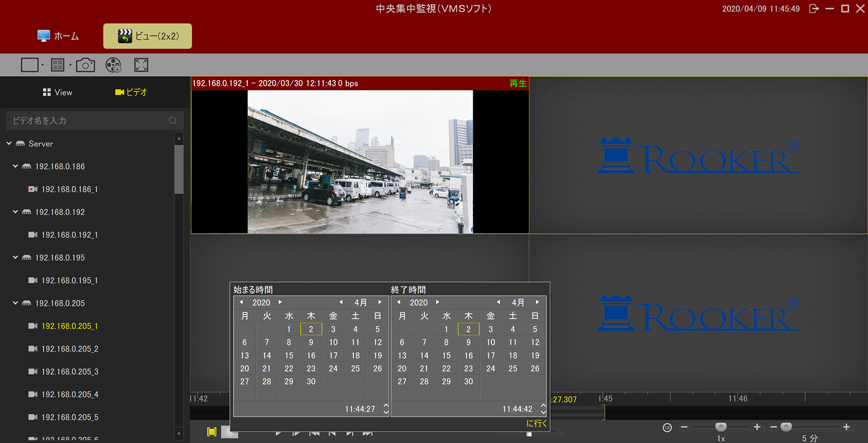868x443 pixels.
Task: Collapse the 192.168.0.205 device node
Action: click(x=15, y=303)
